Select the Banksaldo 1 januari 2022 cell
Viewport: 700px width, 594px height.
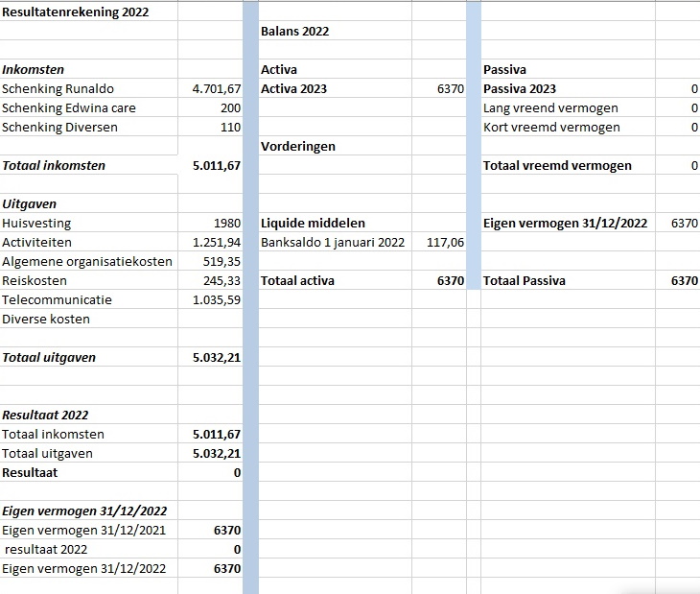click(x=333, y=242)
